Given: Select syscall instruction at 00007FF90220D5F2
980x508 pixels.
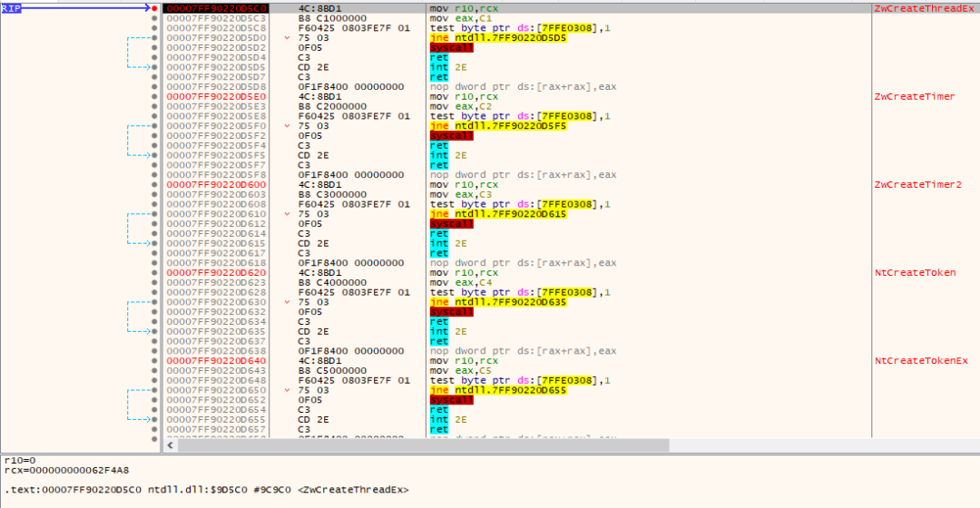Looking at the screenshot, I should [451, 135].
